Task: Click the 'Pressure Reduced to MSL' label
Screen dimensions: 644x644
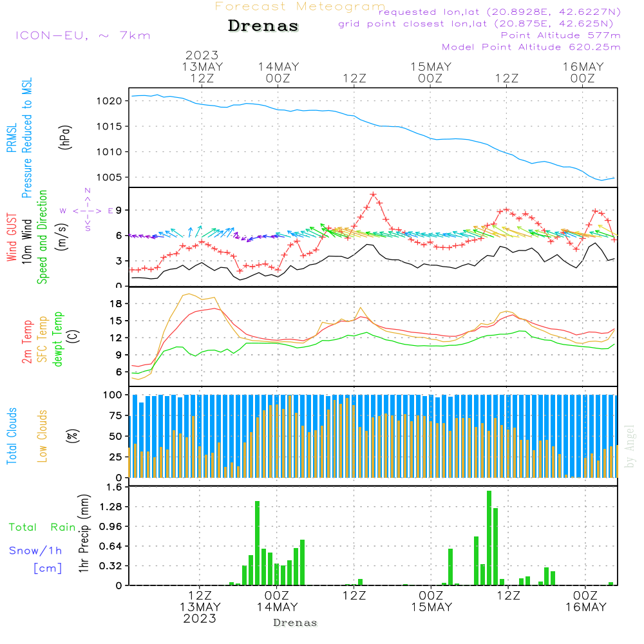Action: point(26,138)
